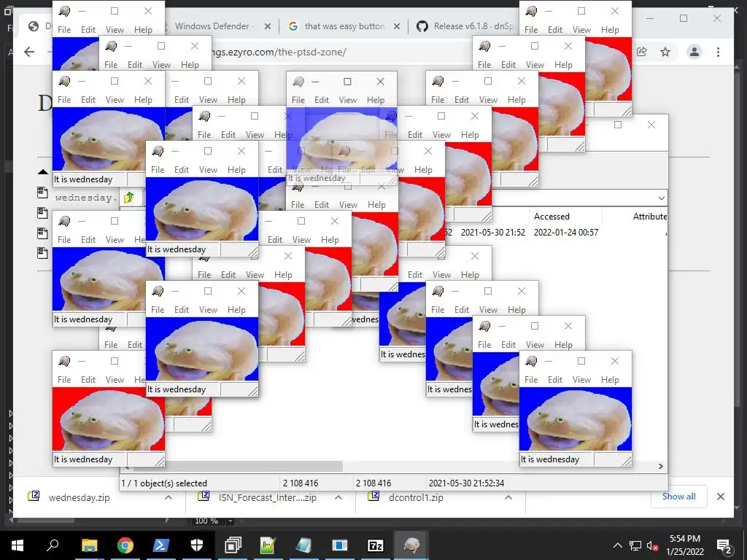This screenshot has height=560, width=747.
Task: Expand options chevron for wednesday.zip download
Action: 169,497
